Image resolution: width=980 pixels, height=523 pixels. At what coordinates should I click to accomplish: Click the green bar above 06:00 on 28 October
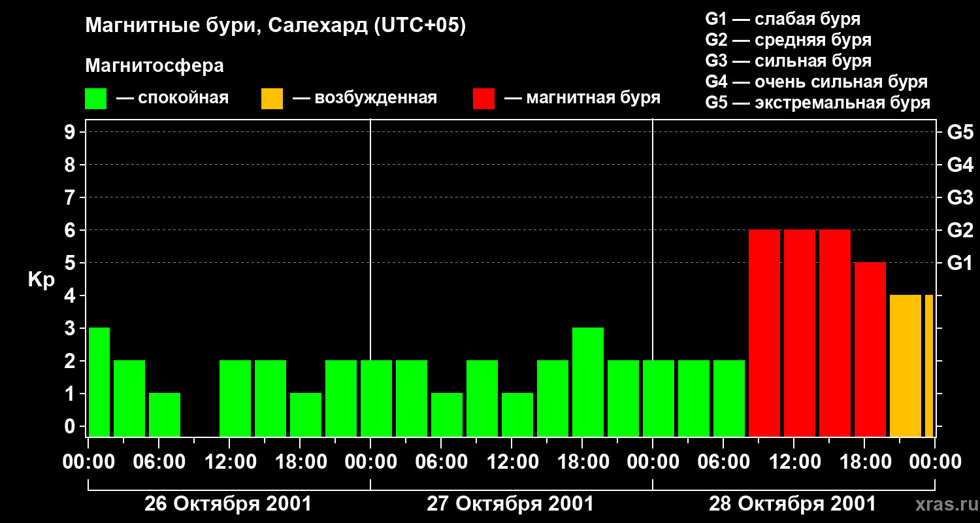point(729,399)
